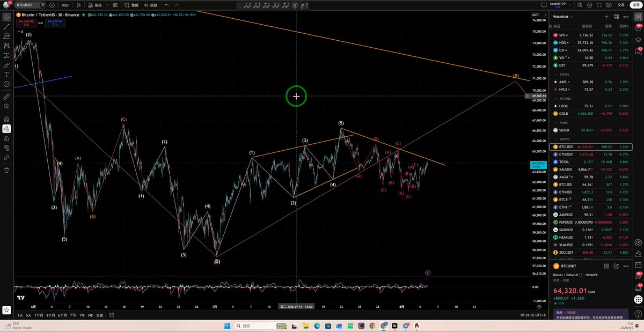Click the 交易 trade button
The image size is (644, 332).
click(x=621, y=5)
